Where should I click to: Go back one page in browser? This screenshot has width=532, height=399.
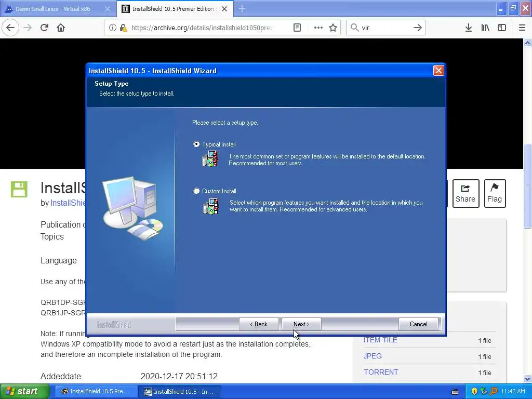[x=10, y=28]
